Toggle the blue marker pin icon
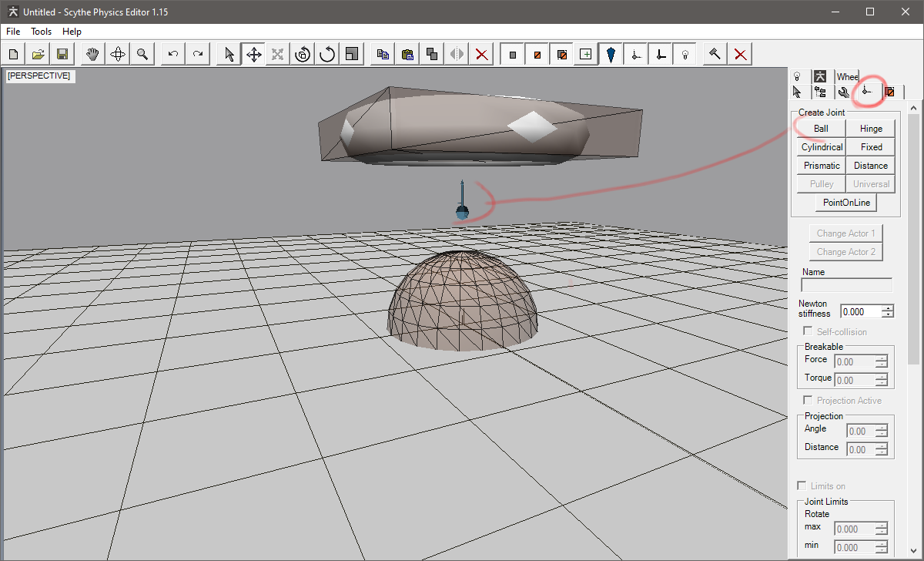 click(611, 54)
